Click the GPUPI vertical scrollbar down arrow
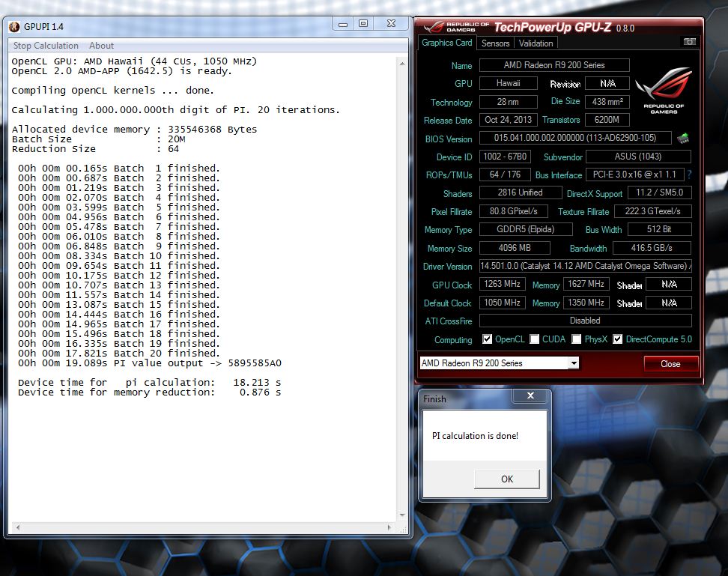 [402, 515]
